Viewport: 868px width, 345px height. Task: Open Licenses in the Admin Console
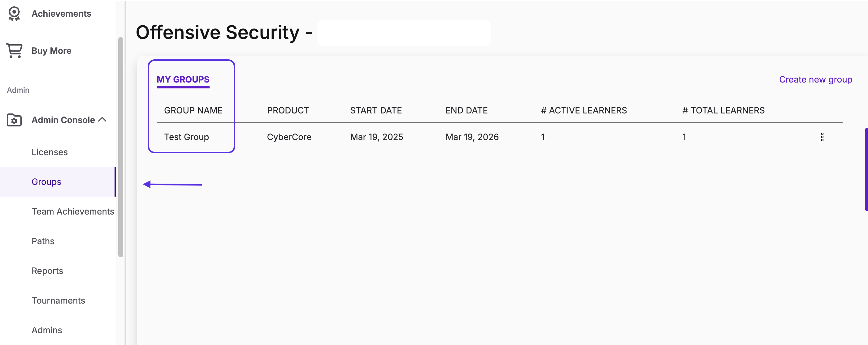pos(50,152)
